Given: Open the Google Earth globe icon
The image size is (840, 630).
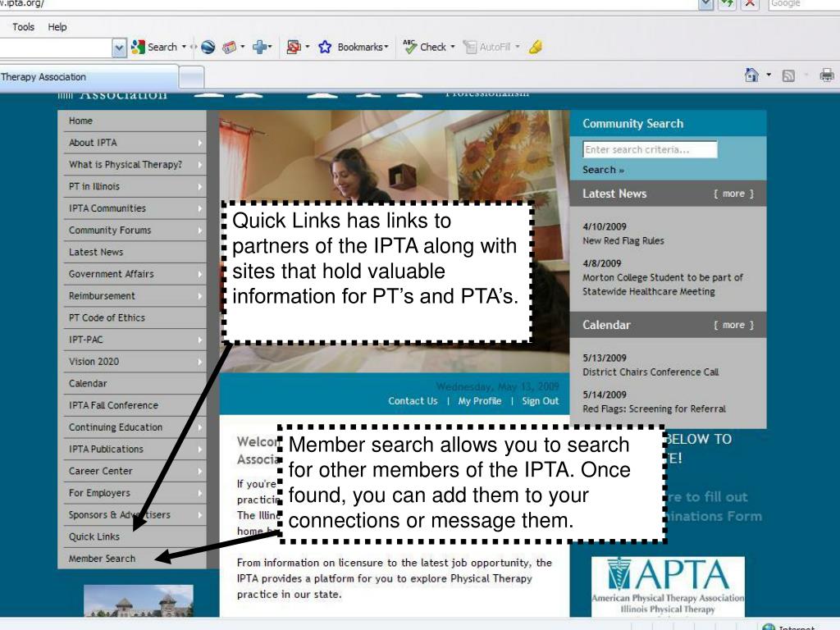Looking at the screenshot, I should click(208, 47).
